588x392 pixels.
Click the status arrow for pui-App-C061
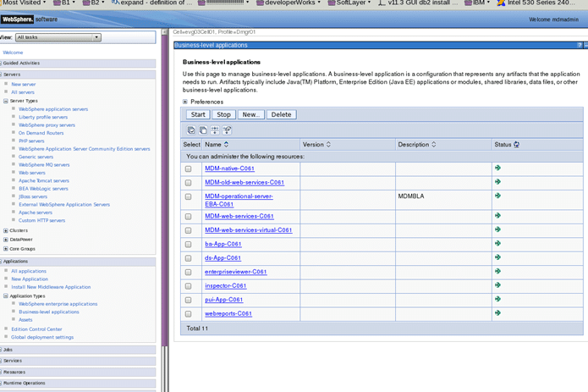497,299
